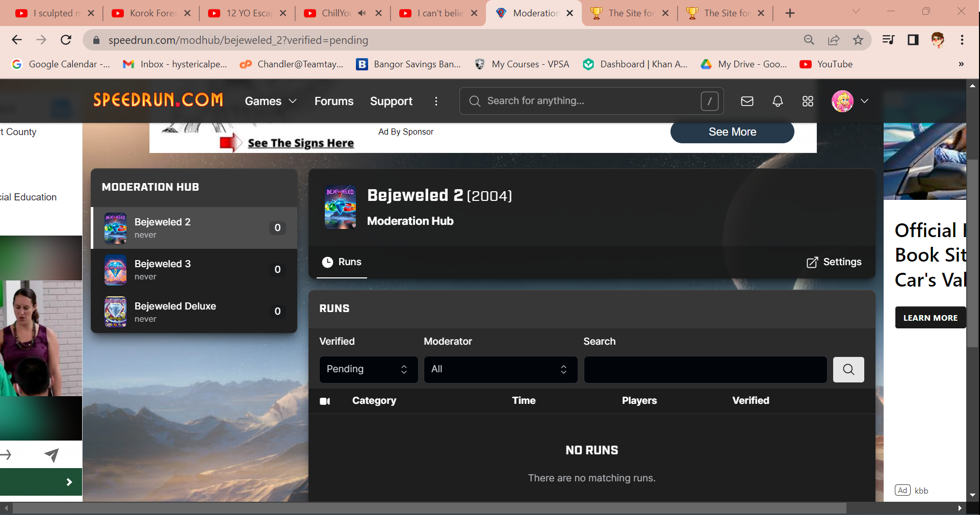980x515 pixels.
Task: Click the Bejeweled 3 cover thumbnail
Action: (x=115, y=270)
